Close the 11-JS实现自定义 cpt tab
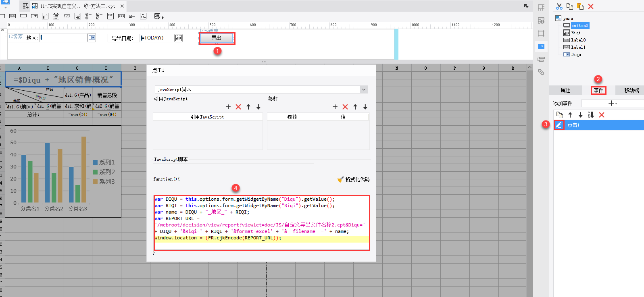This screenshot has width=644, height=297. pos(122,6)
